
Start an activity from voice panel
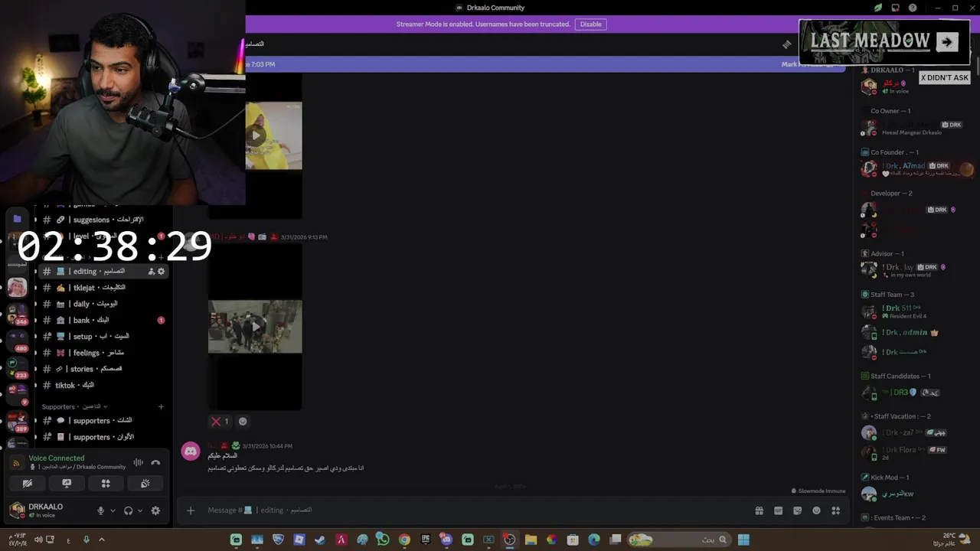pyautogui.click(x=106, y=484)
